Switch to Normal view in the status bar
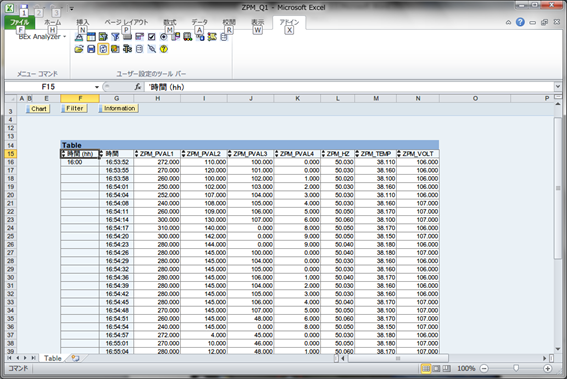Image resolution: width=567 pixels, height=379 pixels. click(x=426, y=368)
